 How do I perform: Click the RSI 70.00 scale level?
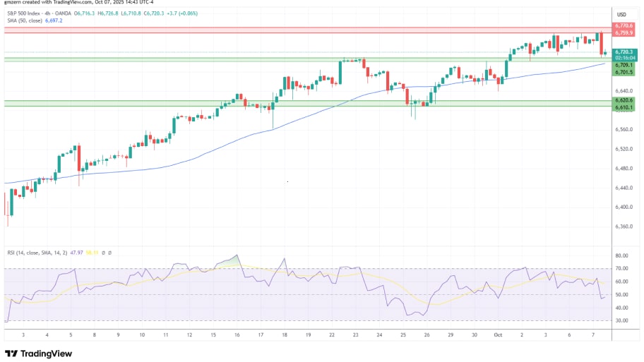point(621,268)
